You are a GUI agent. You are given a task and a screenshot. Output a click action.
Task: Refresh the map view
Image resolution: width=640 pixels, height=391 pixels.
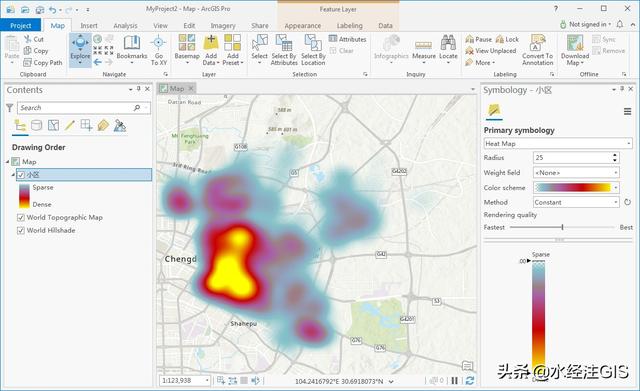tap(470, 380)
